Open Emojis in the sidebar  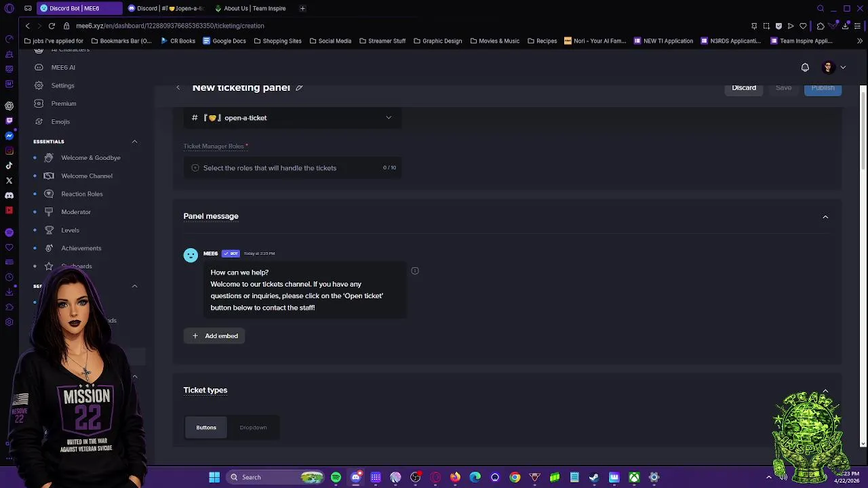tap(60, 122)
